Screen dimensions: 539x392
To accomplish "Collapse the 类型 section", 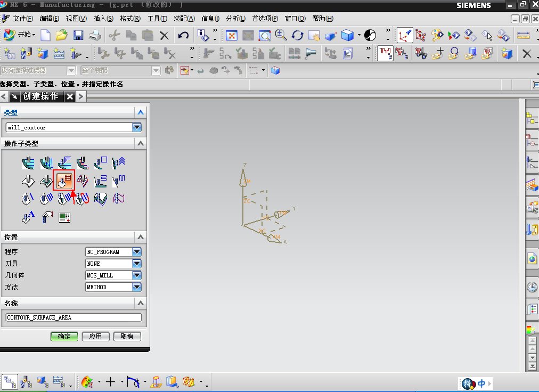I will tap(141, 112).
